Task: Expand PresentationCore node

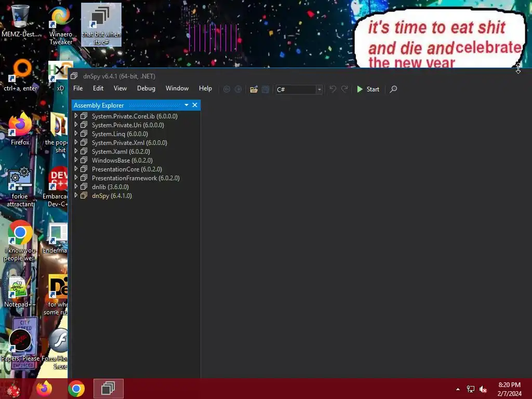Action: pyautogui.click(x=76, y=169)
